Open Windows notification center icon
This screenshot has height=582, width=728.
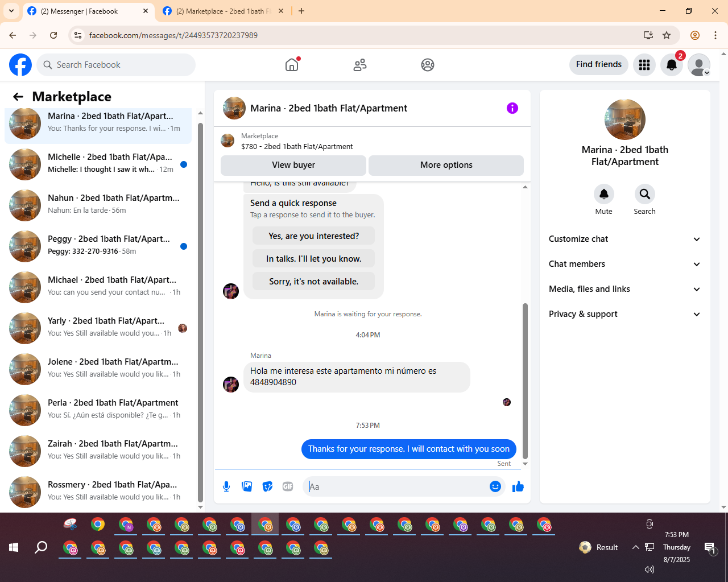tap(710, 548)
